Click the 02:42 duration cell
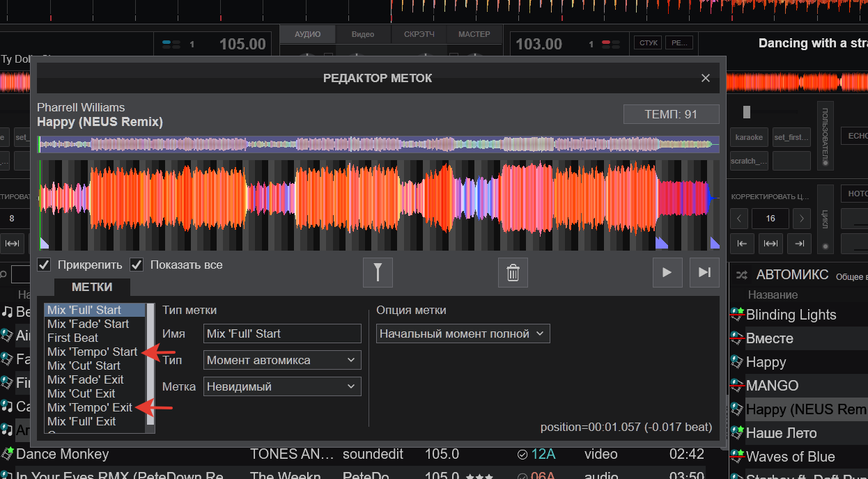The width and height of the screenshot is (868, 479). (685, 454)
